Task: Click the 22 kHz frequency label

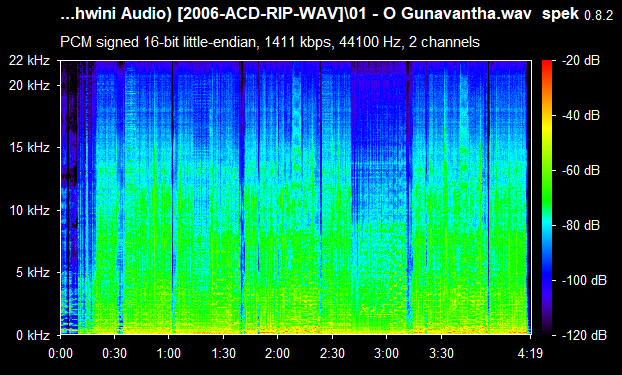Action: point(30,60)
